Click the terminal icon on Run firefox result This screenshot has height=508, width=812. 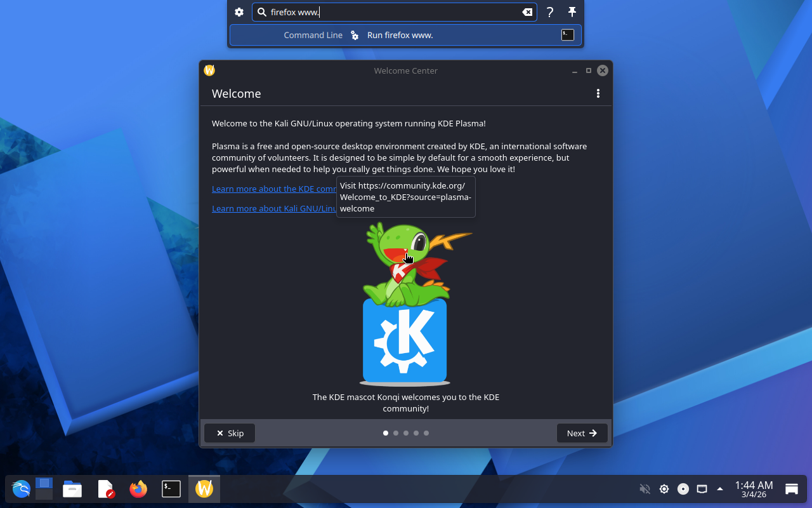(568, 35)
